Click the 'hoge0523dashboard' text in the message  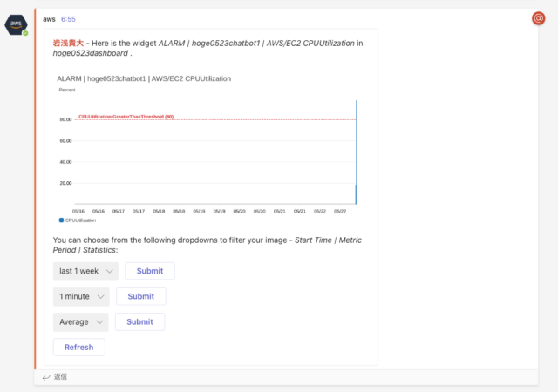91,53
